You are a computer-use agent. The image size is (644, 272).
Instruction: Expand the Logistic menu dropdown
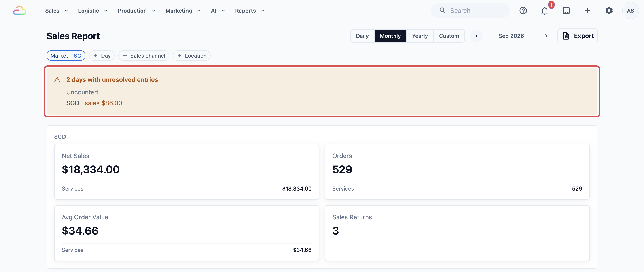tap(93, 11)
